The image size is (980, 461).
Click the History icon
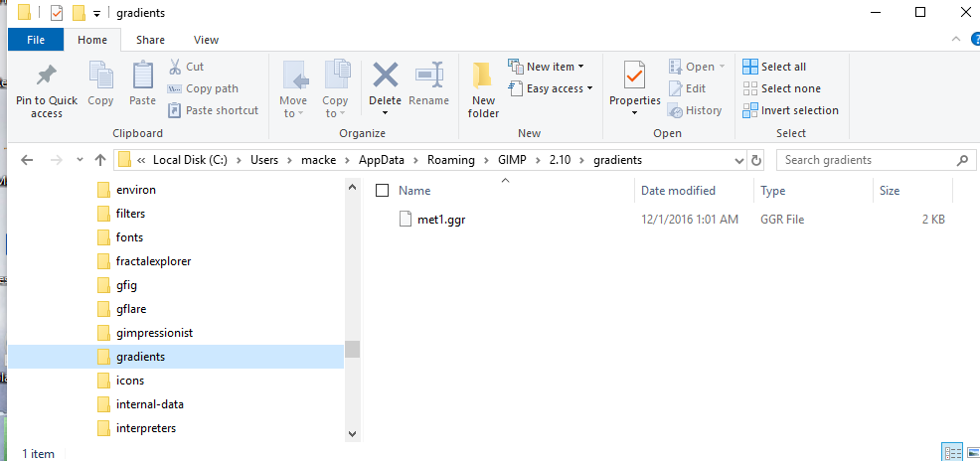click(676, 110)
